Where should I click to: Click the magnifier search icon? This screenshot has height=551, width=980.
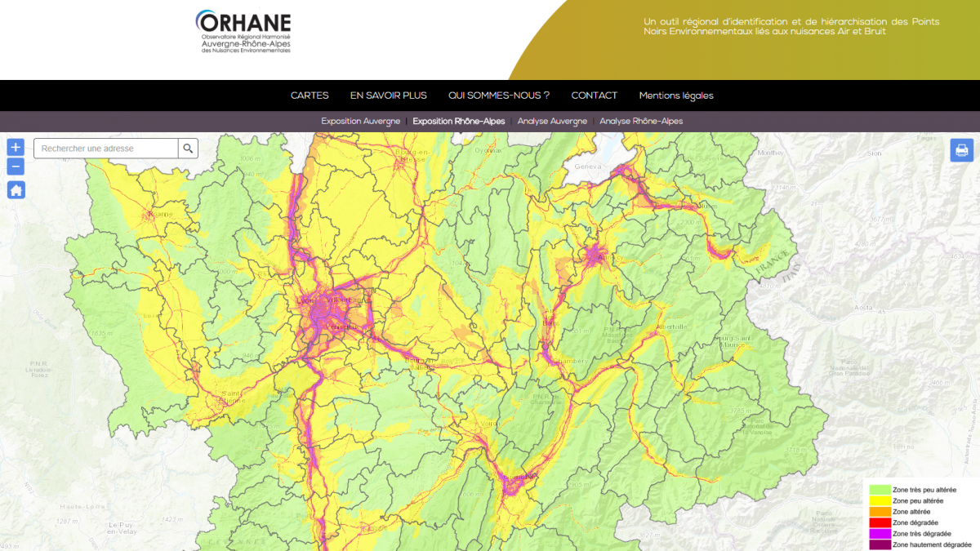point(188,149)
